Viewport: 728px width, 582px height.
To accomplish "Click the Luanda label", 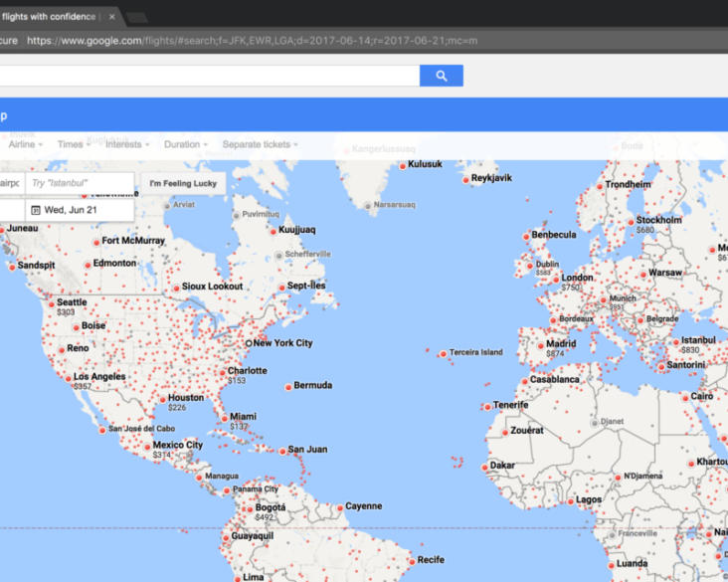I will tap(632, 563).
